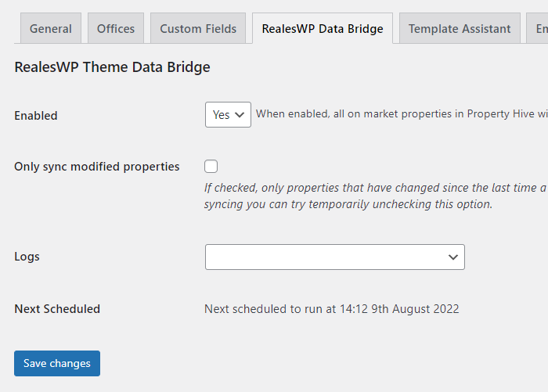Image resolution: width=548 pixels, height=392 pixels.
Task: Click the Save changes button
Action: (x=57, y=363)
